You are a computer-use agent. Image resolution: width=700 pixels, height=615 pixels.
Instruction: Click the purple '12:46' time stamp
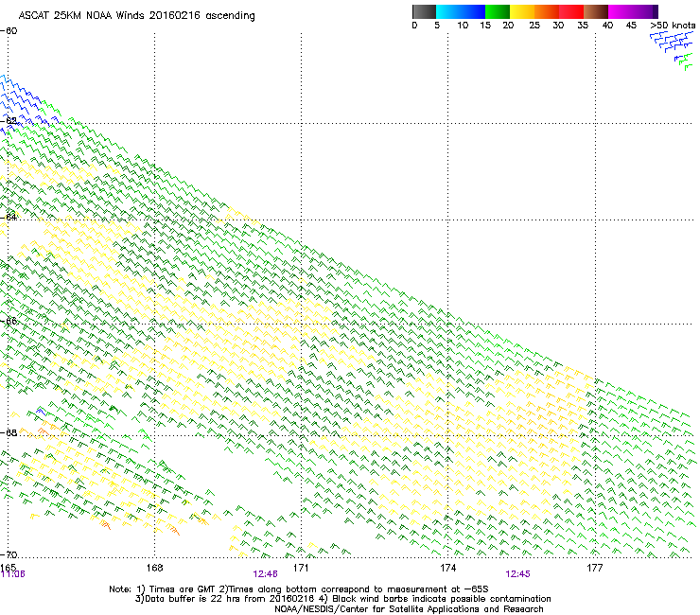coord(265,574)
